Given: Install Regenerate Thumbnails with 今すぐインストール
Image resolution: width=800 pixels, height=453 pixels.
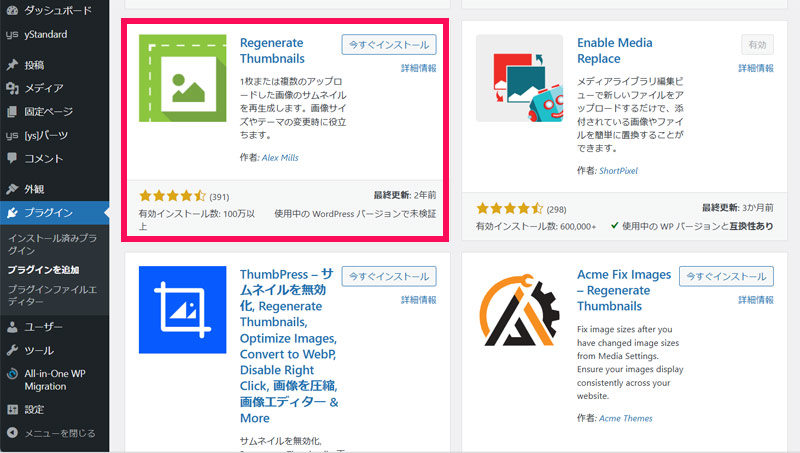Looking at the screenshot, I should pos(389,45).
